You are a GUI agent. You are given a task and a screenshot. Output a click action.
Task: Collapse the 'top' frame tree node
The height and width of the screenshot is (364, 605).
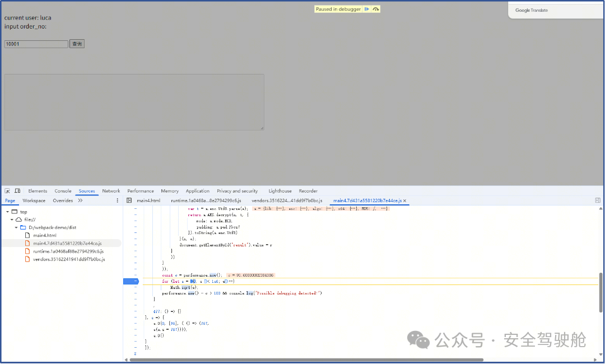click(7, 212)
